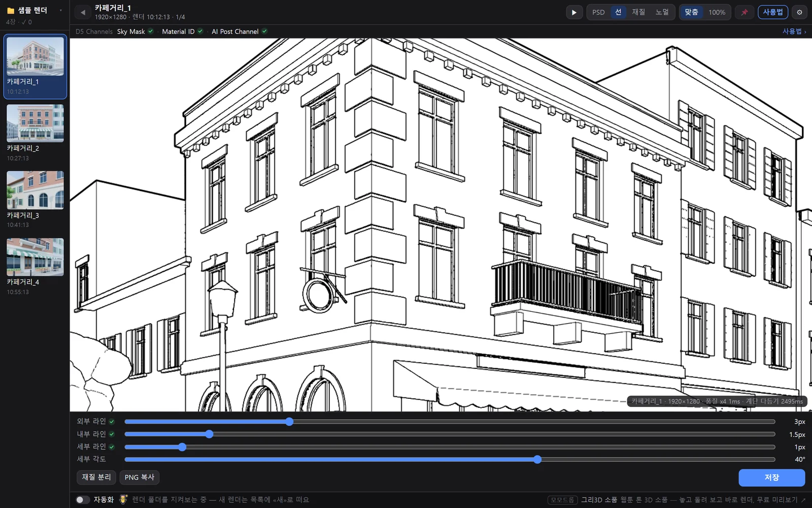Click the red pin icon
This screenshot has height=508, width=812.
coord(745,12)
